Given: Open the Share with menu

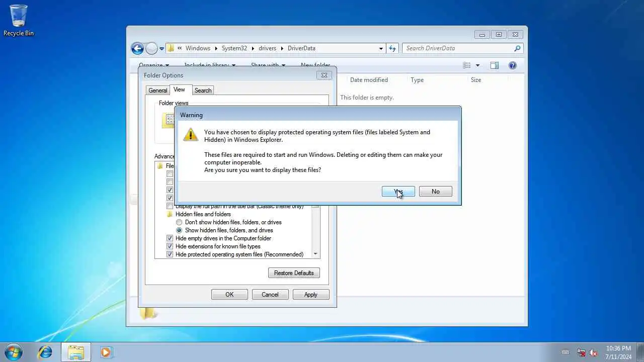Looking at the screenshot, I should 268,65.
